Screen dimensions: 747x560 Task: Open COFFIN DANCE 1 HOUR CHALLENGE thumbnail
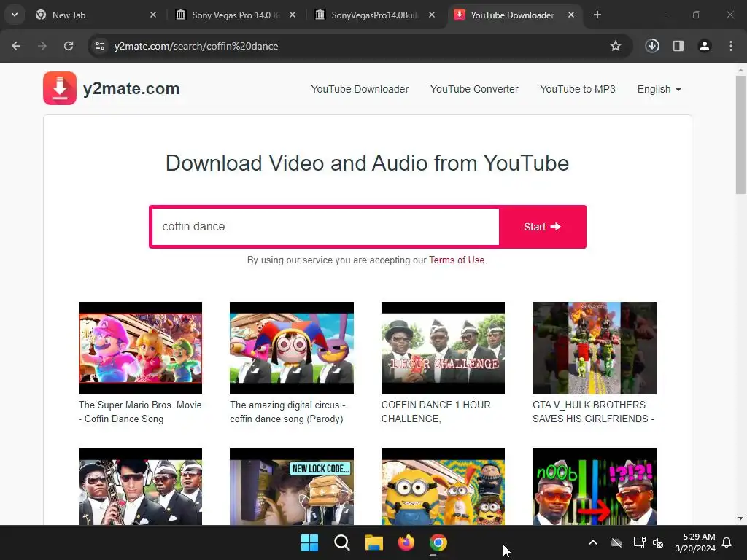coord(443,348)
